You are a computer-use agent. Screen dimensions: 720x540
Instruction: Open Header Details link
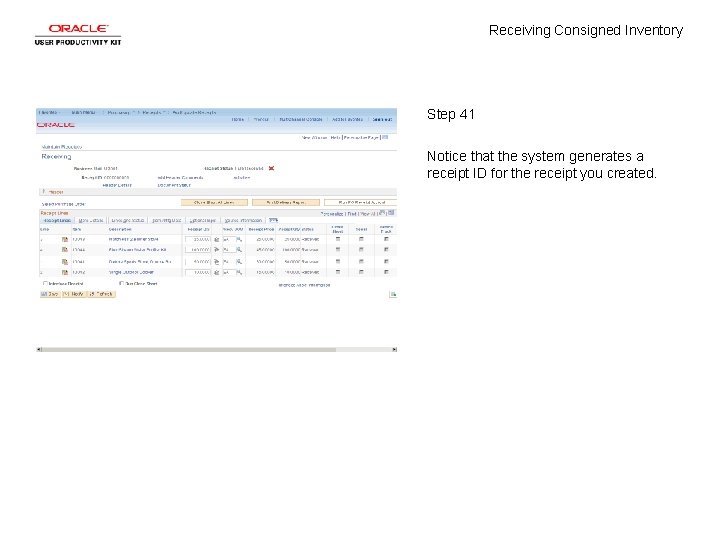[117, 185]
